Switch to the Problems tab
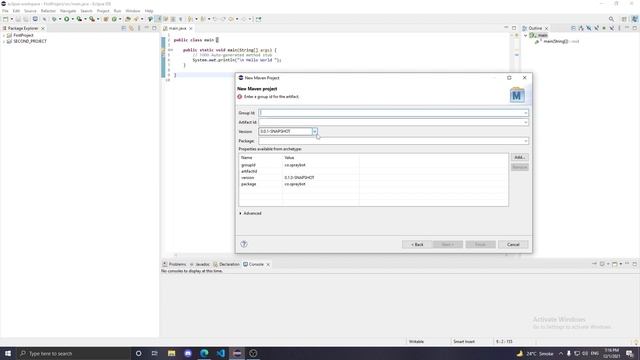Viewport: 640px width, 360px height. point(174,264)
